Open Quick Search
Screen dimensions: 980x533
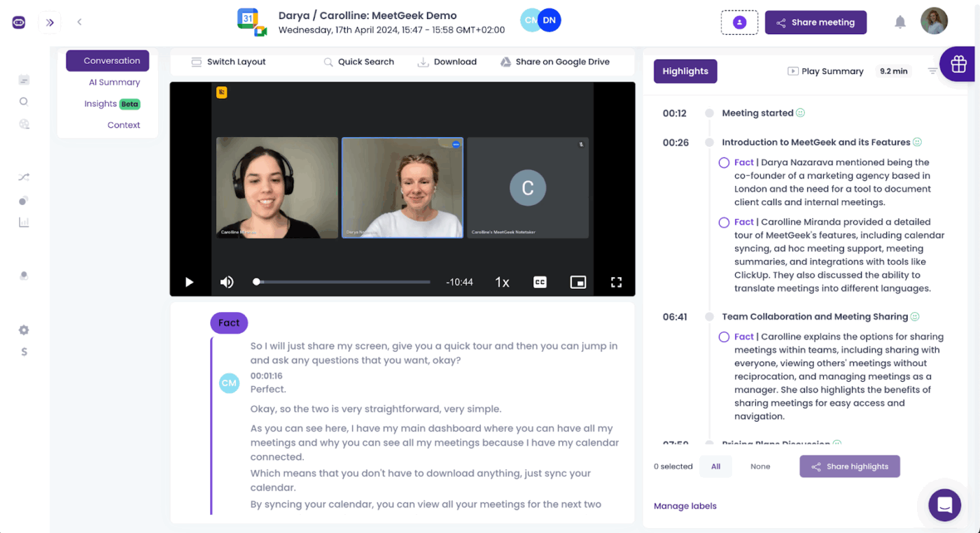click(358, 62)
